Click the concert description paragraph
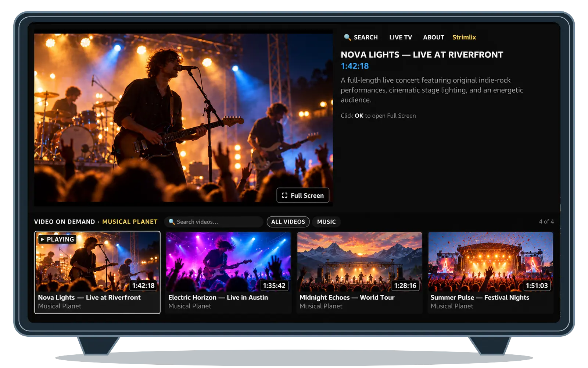 (432, 90)
